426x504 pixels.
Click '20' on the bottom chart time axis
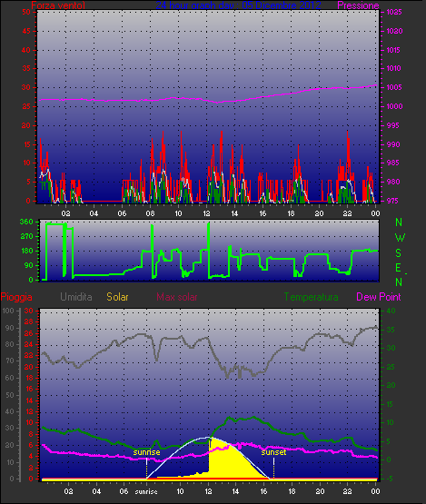point(320,491)
